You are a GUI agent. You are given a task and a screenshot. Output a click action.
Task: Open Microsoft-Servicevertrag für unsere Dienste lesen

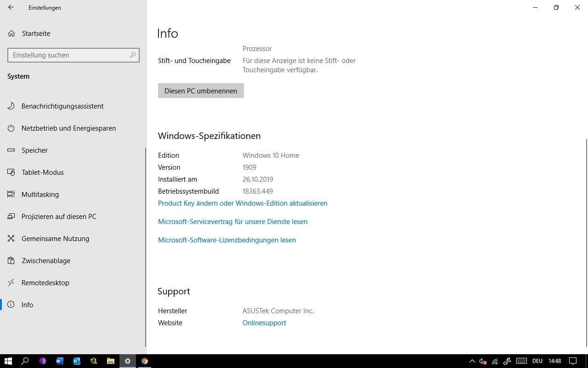coord(232,222)
